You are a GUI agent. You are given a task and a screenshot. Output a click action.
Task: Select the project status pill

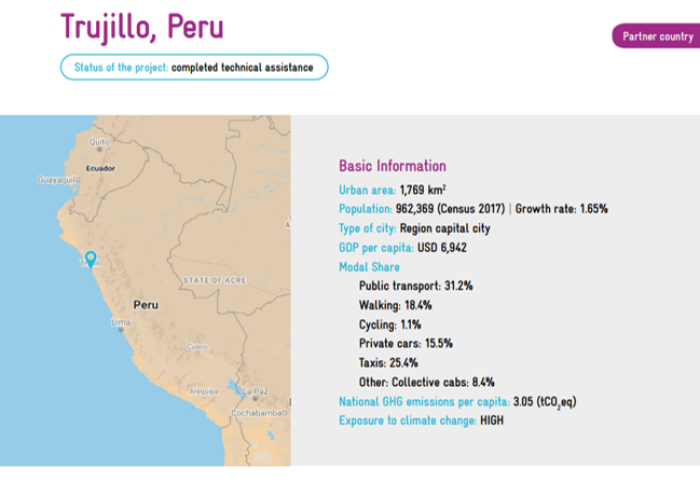click(194, 67)
